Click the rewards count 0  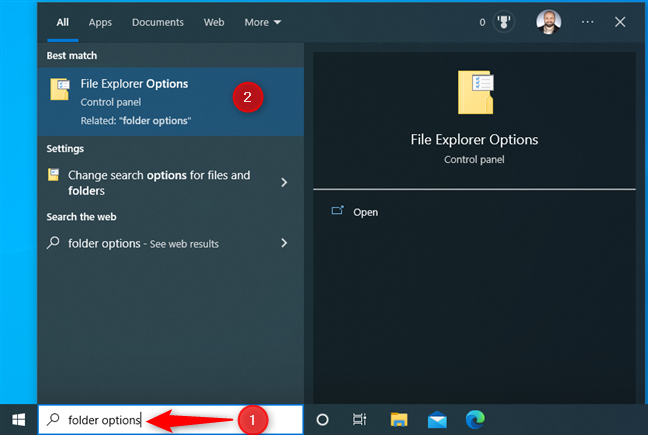pos(482,22)
